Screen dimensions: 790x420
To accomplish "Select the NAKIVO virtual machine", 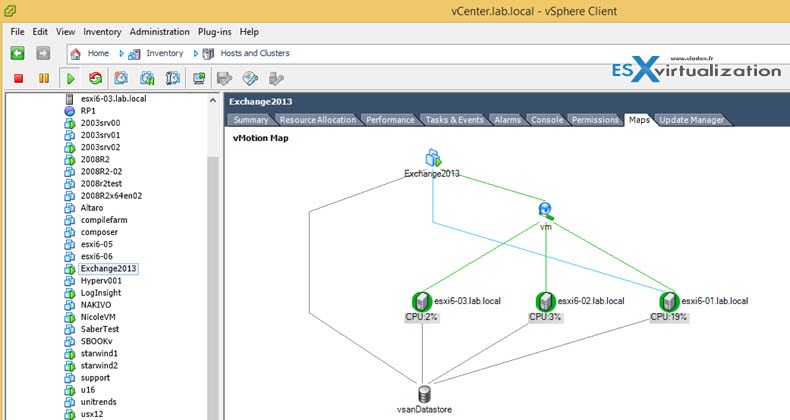I will point(96,305).
